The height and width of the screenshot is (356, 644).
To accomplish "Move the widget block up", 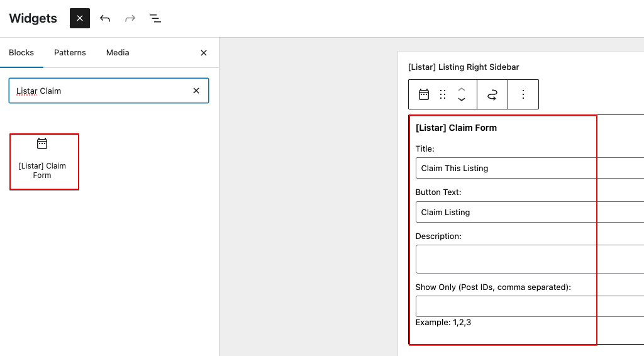I will pyautogui.click(x=462, y=89).
